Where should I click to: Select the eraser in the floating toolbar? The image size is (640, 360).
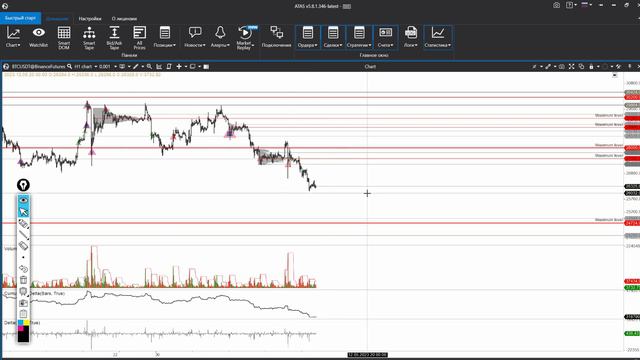pyautogui.click(x=23, y=246)
